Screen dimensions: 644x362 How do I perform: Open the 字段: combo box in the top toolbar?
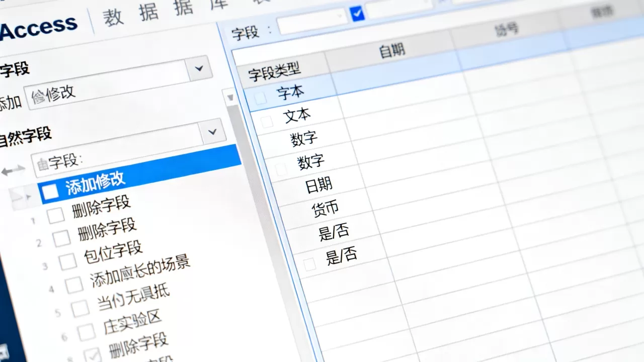[x=311, y=21]
